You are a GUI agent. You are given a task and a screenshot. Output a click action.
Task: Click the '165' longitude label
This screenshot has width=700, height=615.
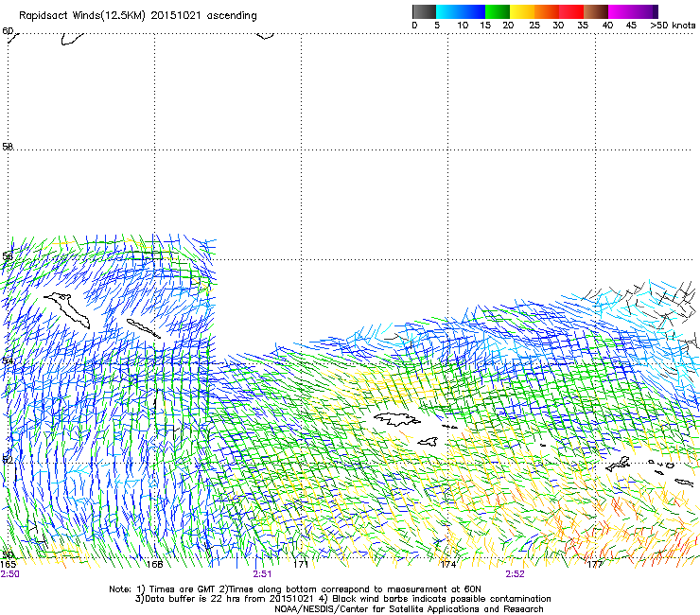[8, 564]
